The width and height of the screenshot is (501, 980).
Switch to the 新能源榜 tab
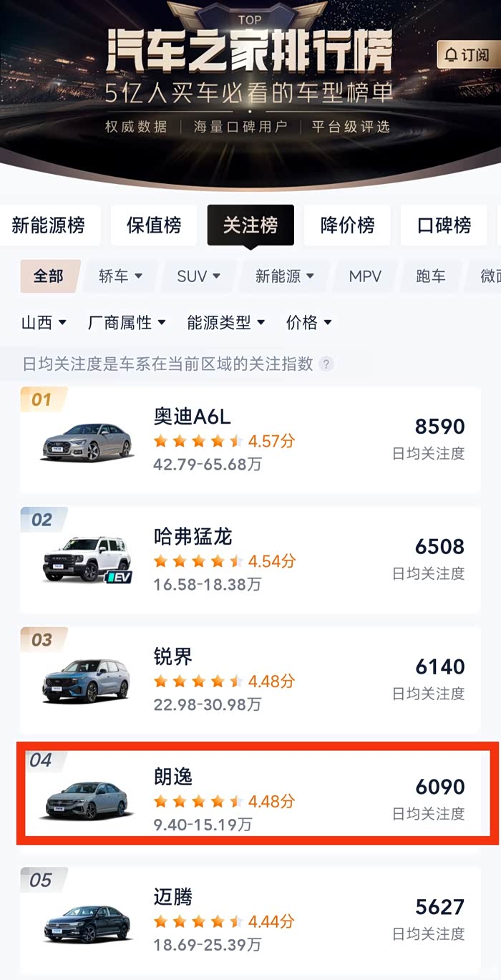(49, 225)
